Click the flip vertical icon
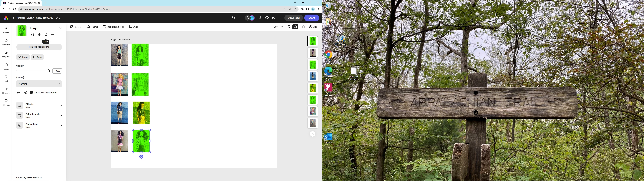 point(25,93)
